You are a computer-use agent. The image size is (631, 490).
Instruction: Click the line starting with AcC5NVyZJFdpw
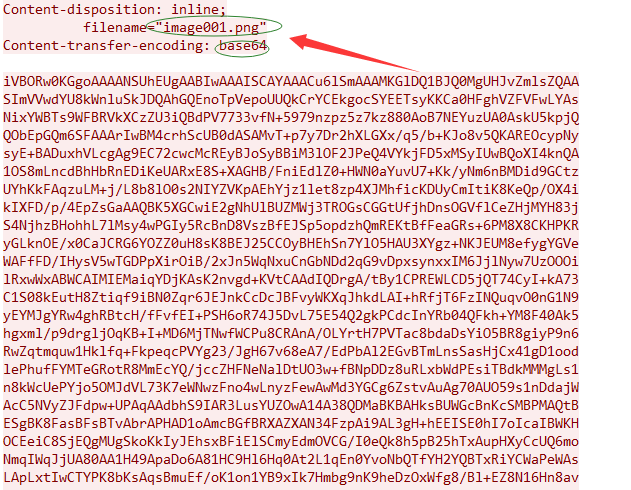pos(291,406)
